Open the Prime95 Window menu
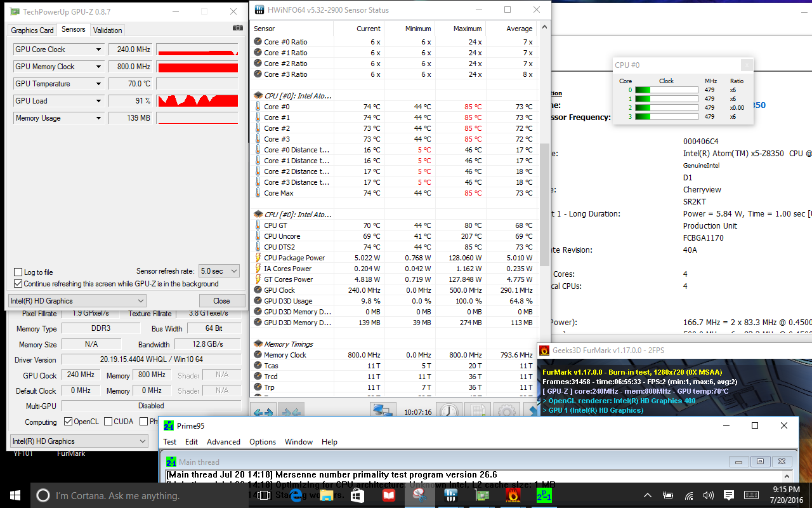The width and height of the screenshot is (812, 508). click(299, 442)
